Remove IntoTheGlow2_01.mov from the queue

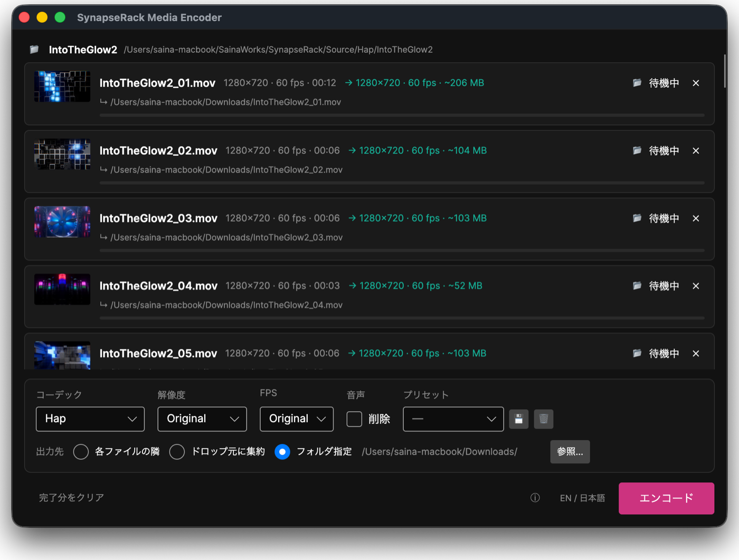[696, 83]
